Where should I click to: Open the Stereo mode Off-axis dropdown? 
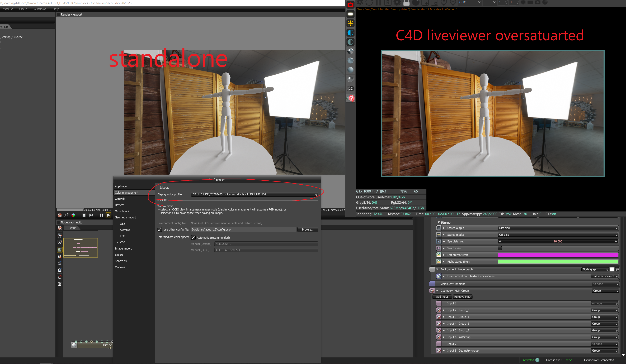(x=558, y=235)
